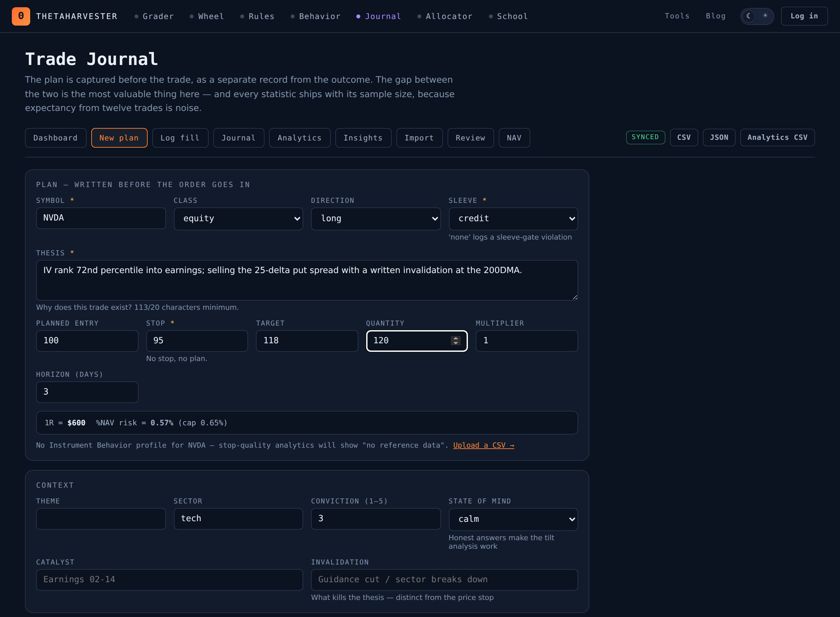Click the Log in button

(804, 16)
